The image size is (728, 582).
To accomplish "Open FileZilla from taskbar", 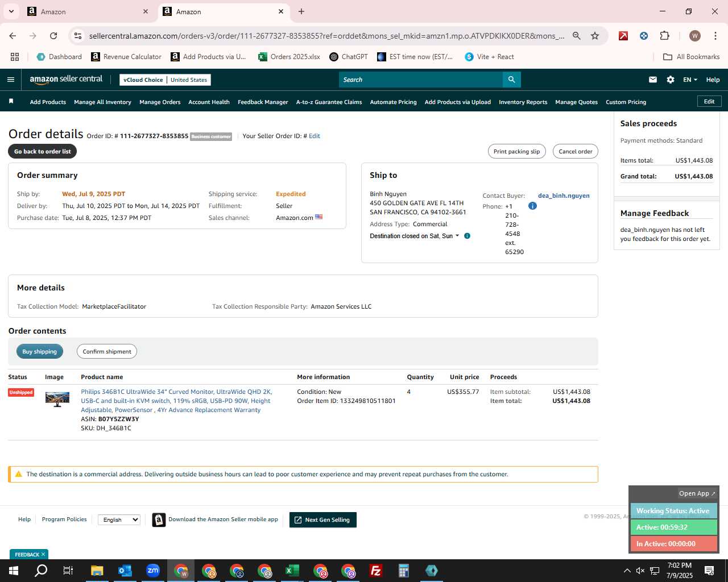I will [376, 571].
